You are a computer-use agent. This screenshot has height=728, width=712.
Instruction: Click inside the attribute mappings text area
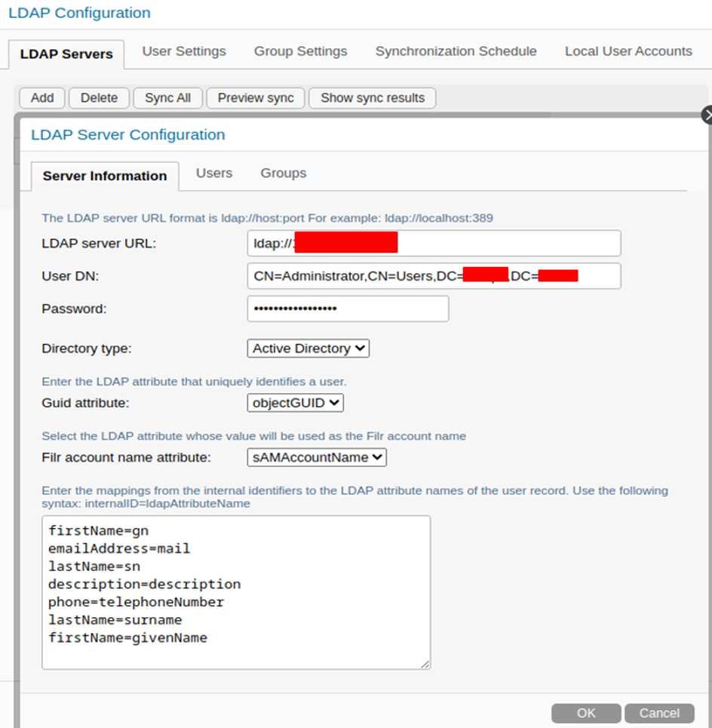(x=236, y=592)
